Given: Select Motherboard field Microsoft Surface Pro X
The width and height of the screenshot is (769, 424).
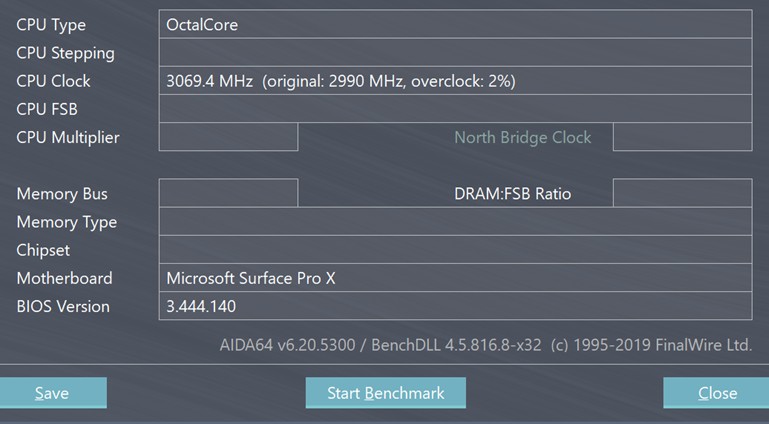Looking at the screenshot, I should click(455, 278).
